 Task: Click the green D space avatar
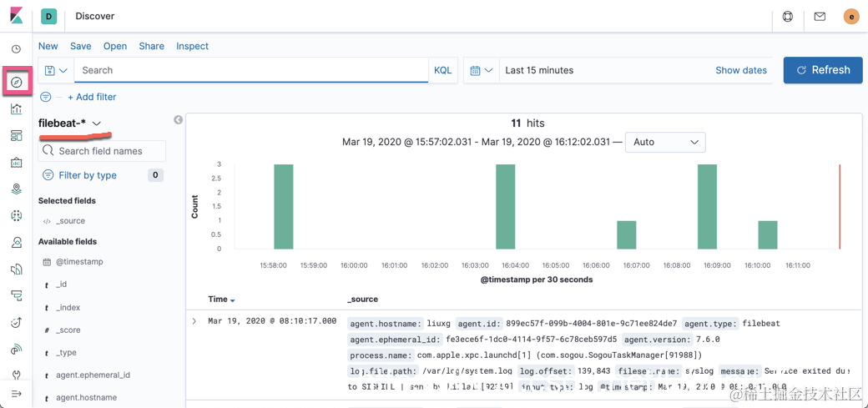coord(48,17)
